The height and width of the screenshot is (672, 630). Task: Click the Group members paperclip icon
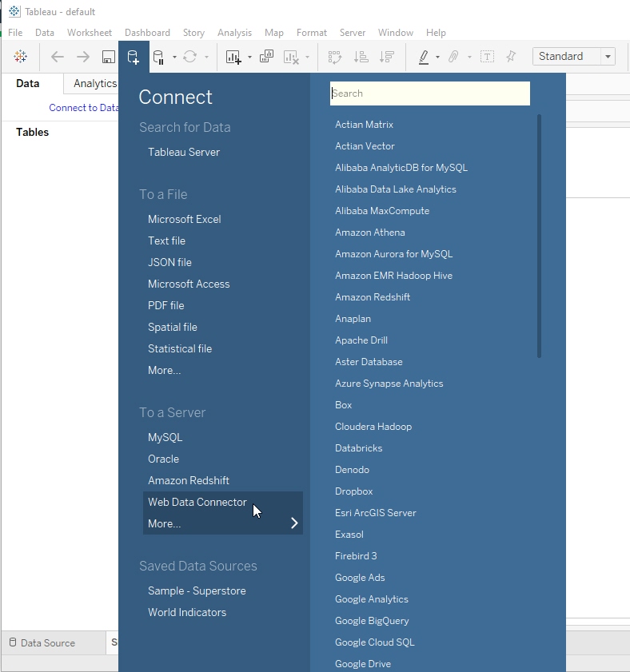[x=453, y=57]
